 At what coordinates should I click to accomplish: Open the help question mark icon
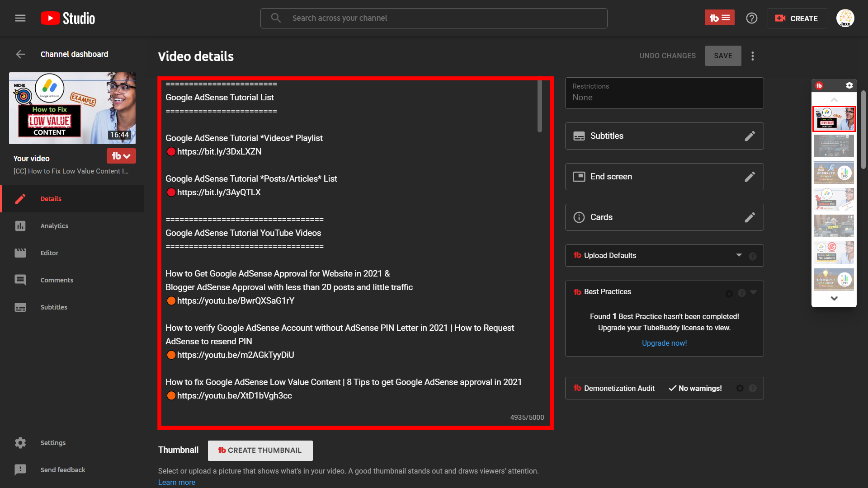point(752,18)
